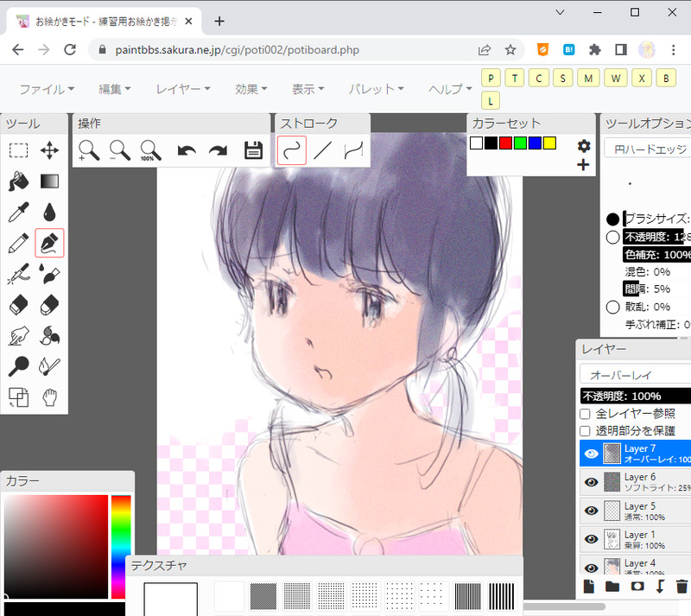Open the 効果 menu

[x=250, y=89]
